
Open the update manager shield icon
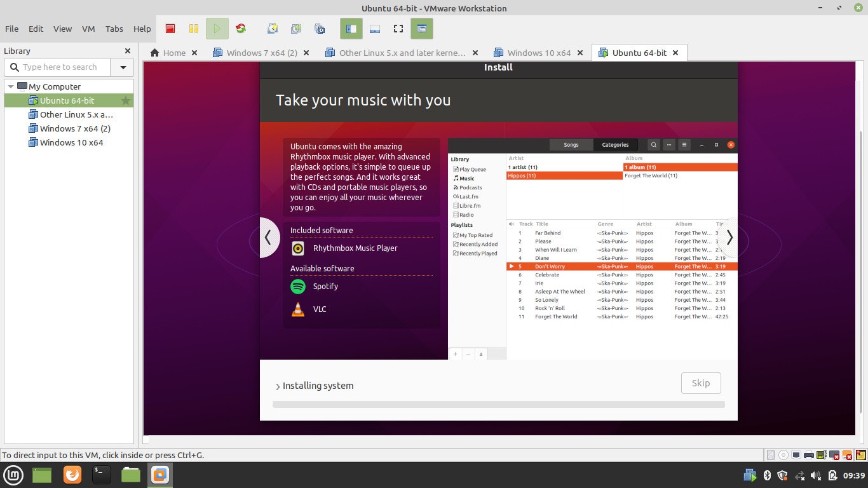(783, 475)
